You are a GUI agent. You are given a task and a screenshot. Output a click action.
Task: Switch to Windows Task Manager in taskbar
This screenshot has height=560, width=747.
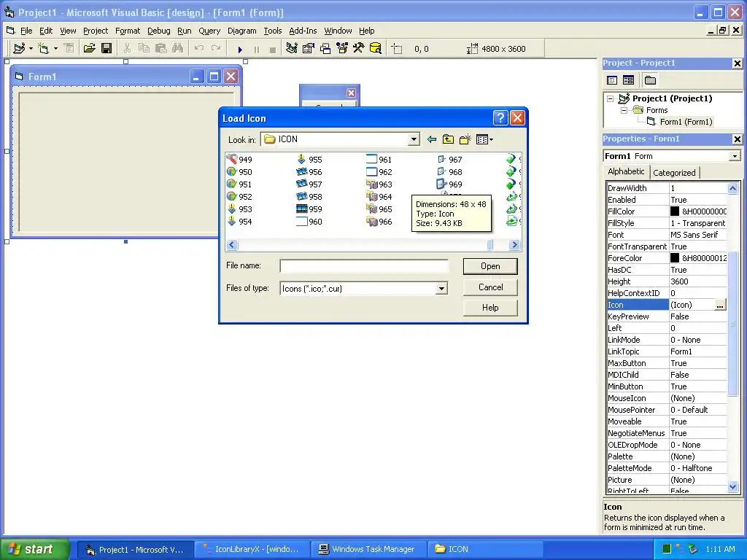(368, 550)
